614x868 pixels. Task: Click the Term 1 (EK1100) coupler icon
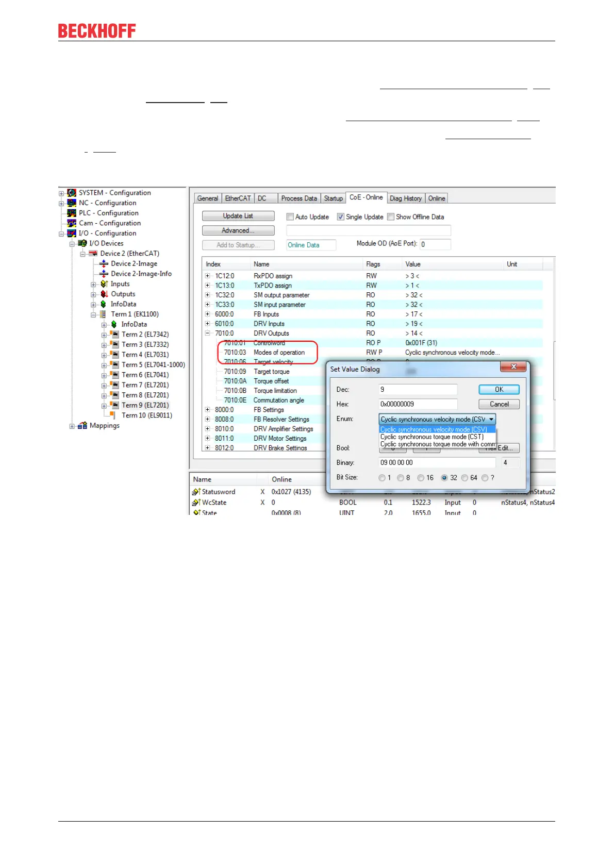[x=104, y=314]
